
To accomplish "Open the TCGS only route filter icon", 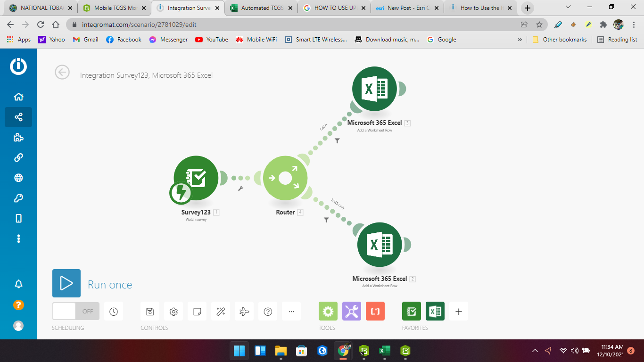I will (x=326, y=220).
